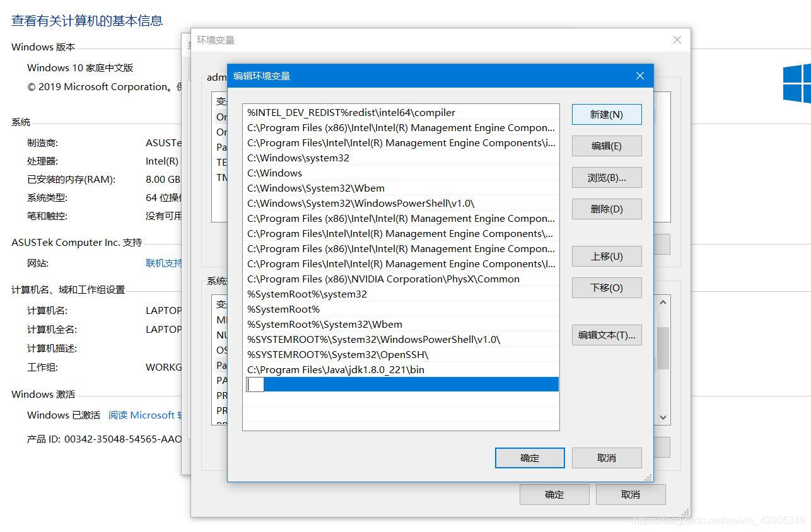Select the plain %SystemRoot% entry

pyautogui.click(x=401, y=309)
